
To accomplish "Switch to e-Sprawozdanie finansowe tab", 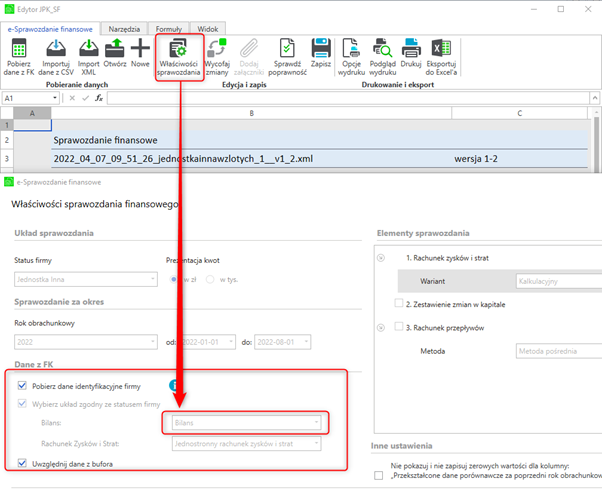I will click(50, 29).
